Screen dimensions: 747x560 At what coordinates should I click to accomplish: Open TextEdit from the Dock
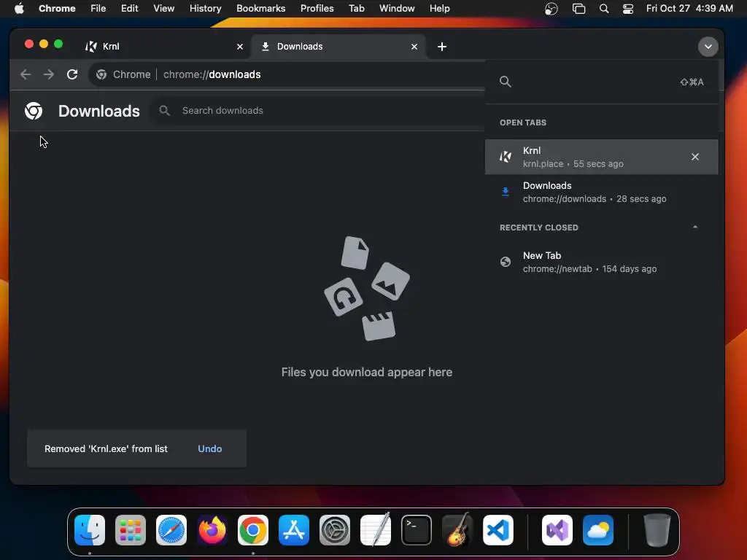click(376, 529)
